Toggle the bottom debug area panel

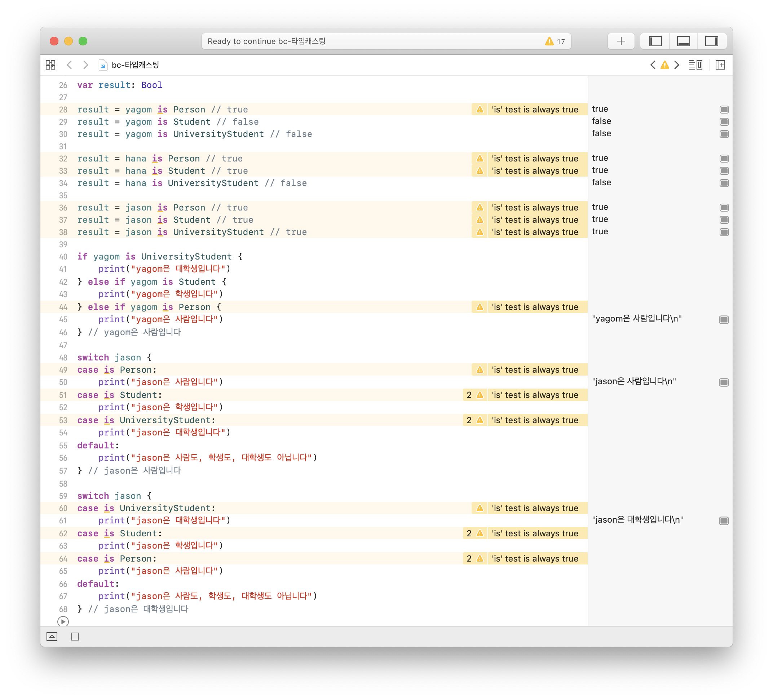[x=683, y=41]
